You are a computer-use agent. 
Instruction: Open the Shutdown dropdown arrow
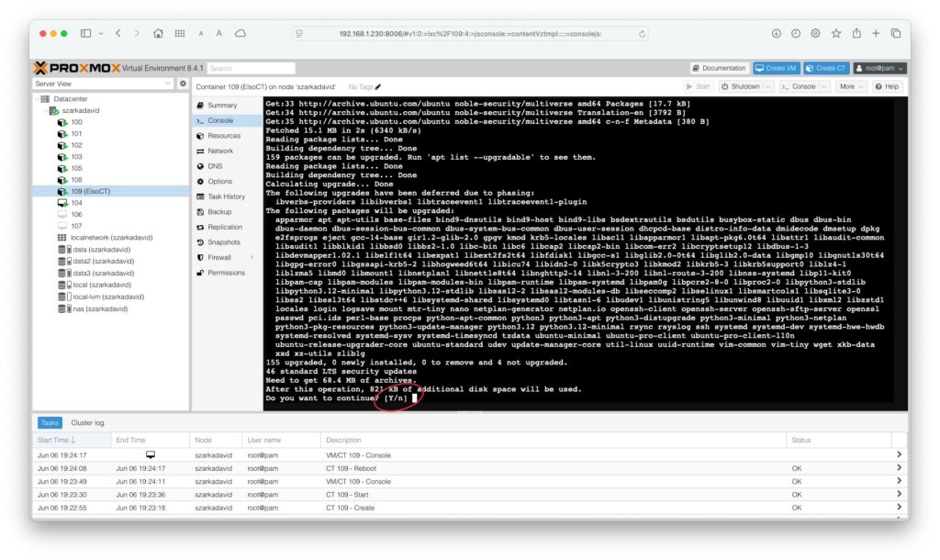tap(767, 86)
